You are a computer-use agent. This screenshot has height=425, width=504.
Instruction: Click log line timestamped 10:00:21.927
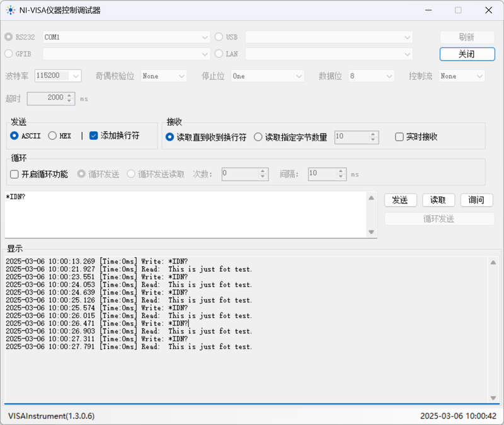point(129,269)
